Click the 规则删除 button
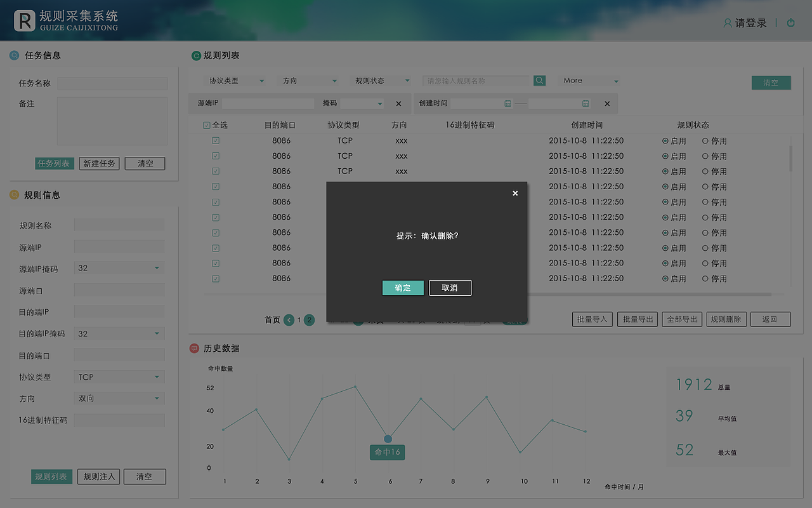The width and height of the screenshot is (812, 508). point(726,319)
